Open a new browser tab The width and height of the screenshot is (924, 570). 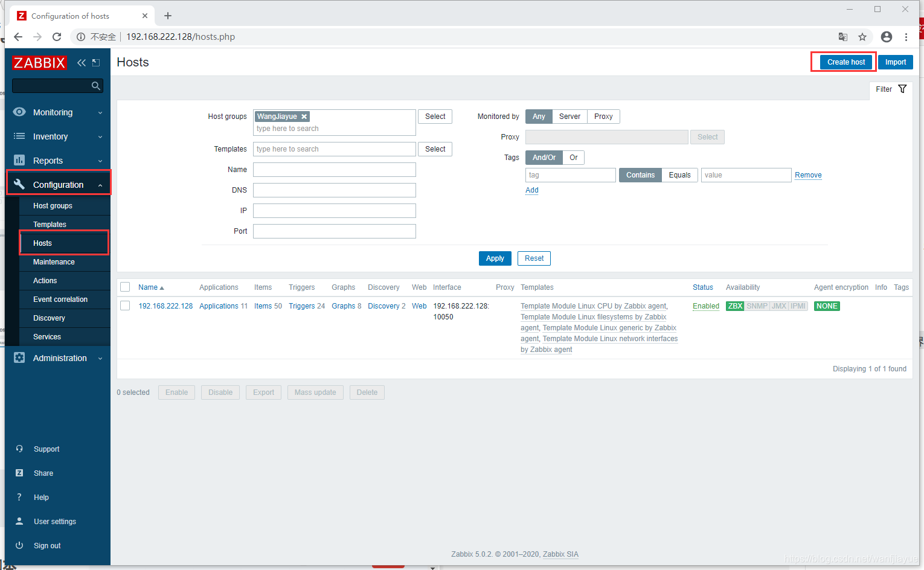pos(168,16)
